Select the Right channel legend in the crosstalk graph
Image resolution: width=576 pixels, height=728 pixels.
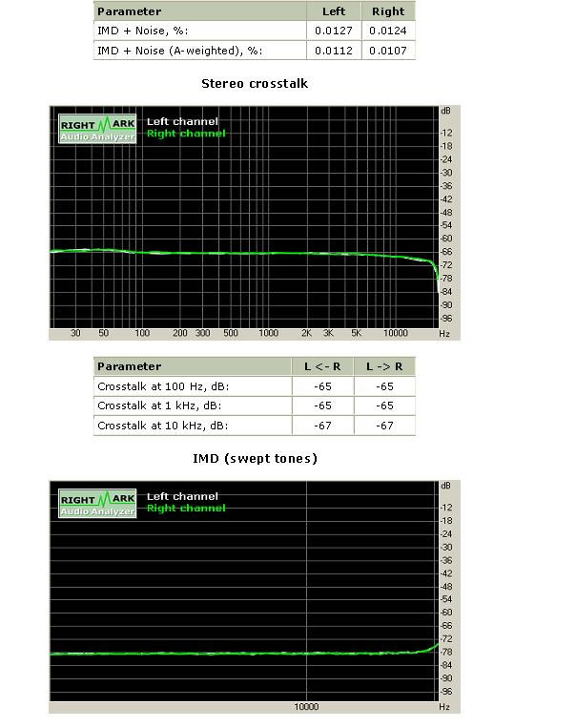(x=185, y=134)
